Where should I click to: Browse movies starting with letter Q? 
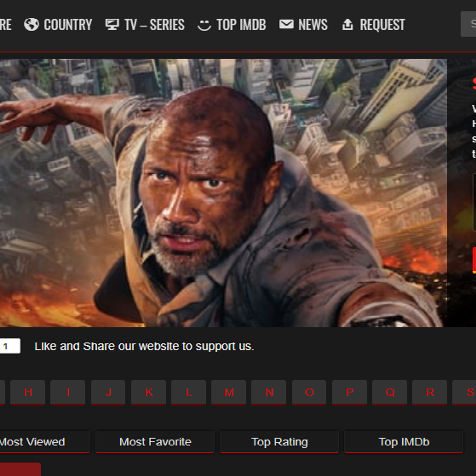390,392
